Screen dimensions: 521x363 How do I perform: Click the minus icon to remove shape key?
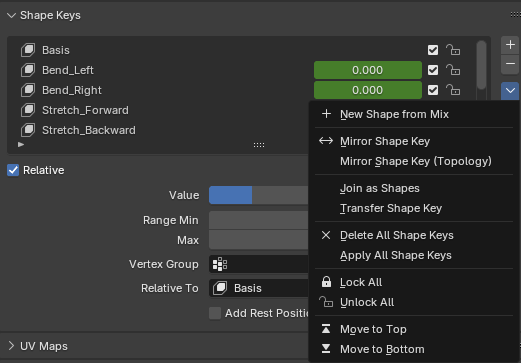point(510,64)
